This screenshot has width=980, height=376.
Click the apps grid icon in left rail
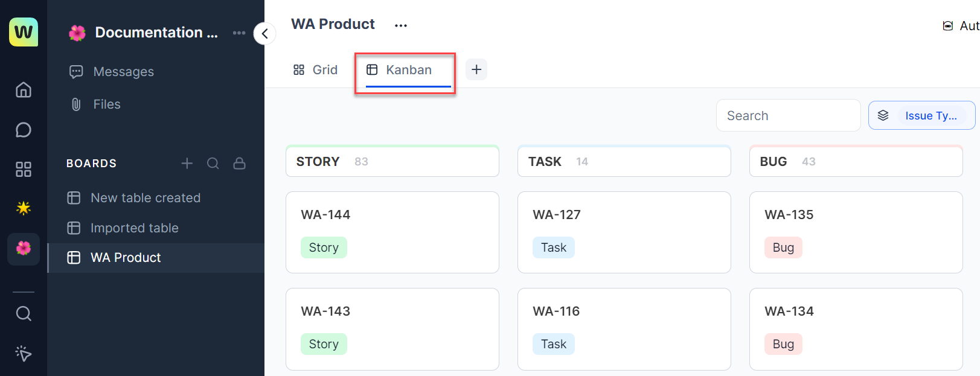[24, 169]
